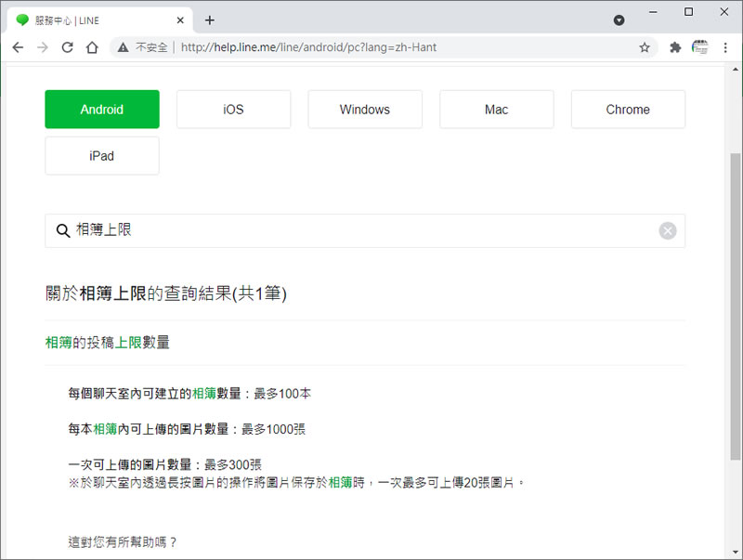The image size is (743, 560).
Task: Reload the page with the refresh icon
Action: [x=67, y=47]
